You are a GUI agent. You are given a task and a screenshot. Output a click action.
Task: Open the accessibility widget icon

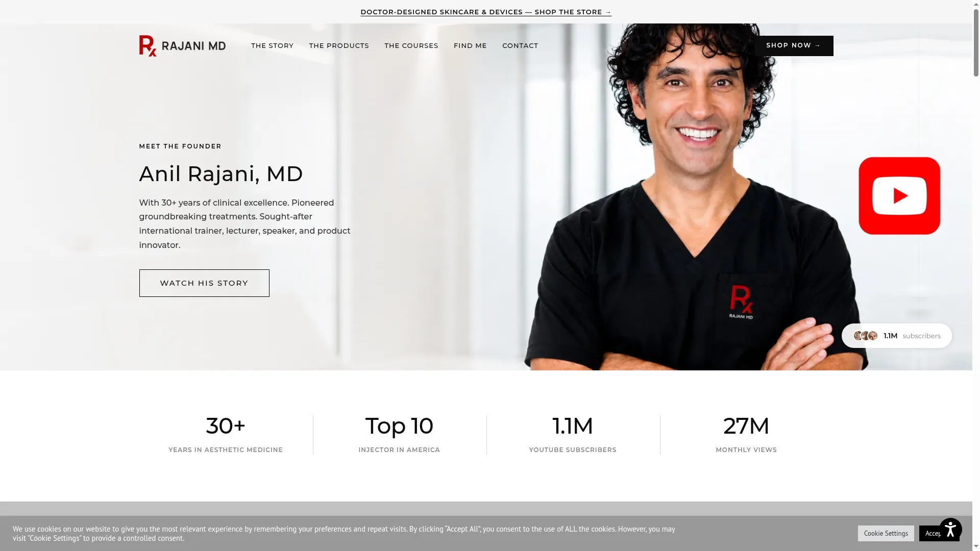(x=950, y=530)
